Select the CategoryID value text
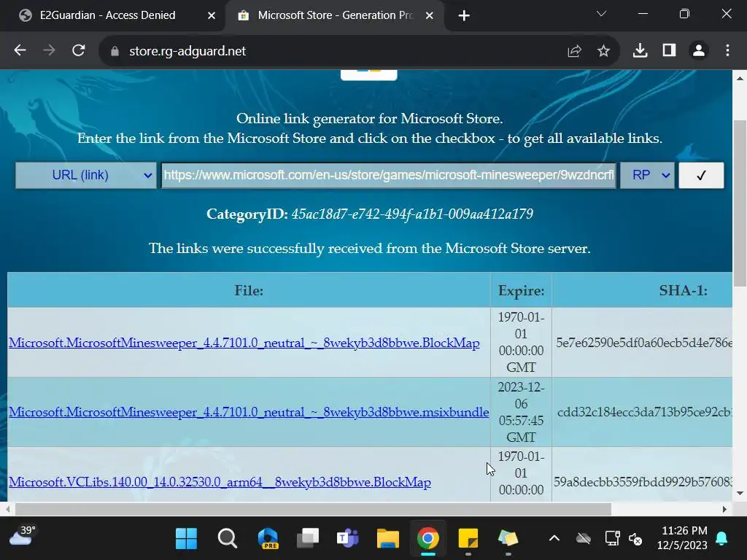This screenshot has height=560, width=747. coord(412,214)
